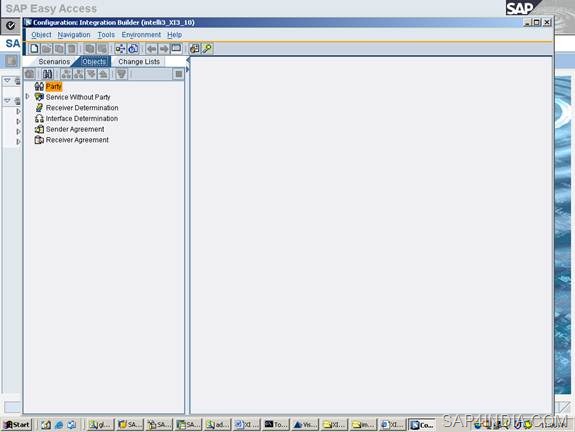The image size is (575, 432).
Task: Click the blue Configuration Wizard toolbar icon
Action: point(133,49)
